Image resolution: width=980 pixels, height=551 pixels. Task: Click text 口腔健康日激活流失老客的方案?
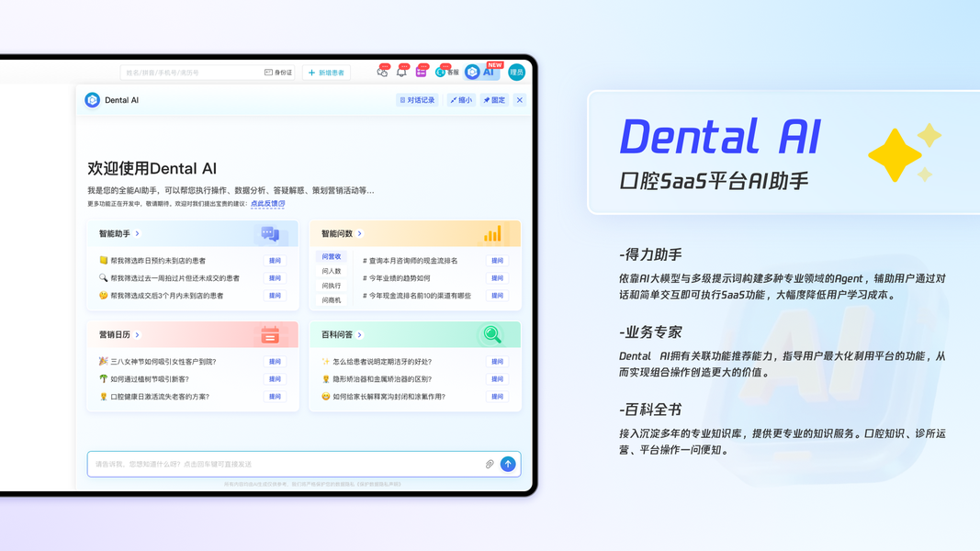(x=160, y=397)
